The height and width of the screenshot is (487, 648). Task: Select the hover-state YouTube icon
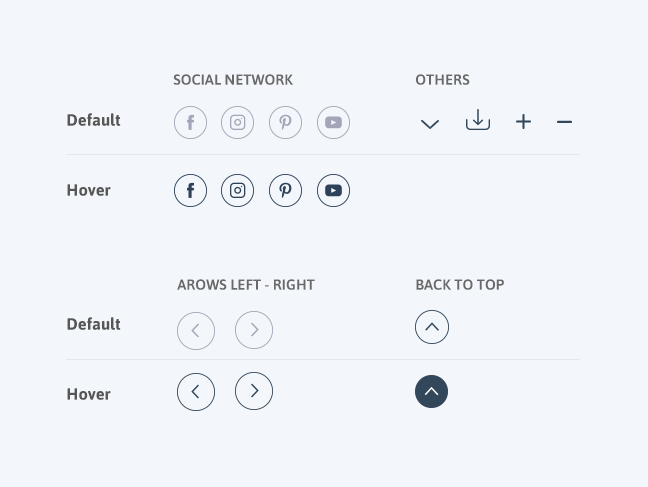[x=334, y=191]
